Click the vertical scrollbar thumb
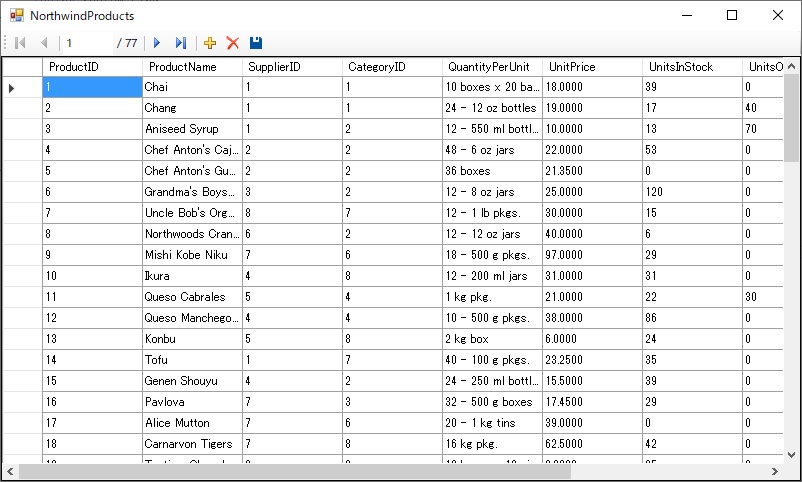The height and width of the screenshot is (482, 802). [x=791, y=118]
